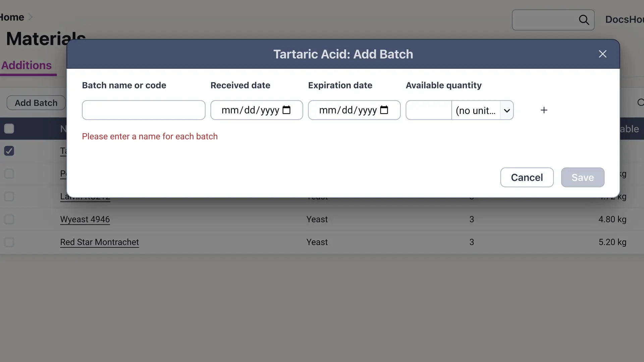The width and height of the screenshot is (644, 362).
Task: Click the available quantity input field
Action: tap(428, 110)
